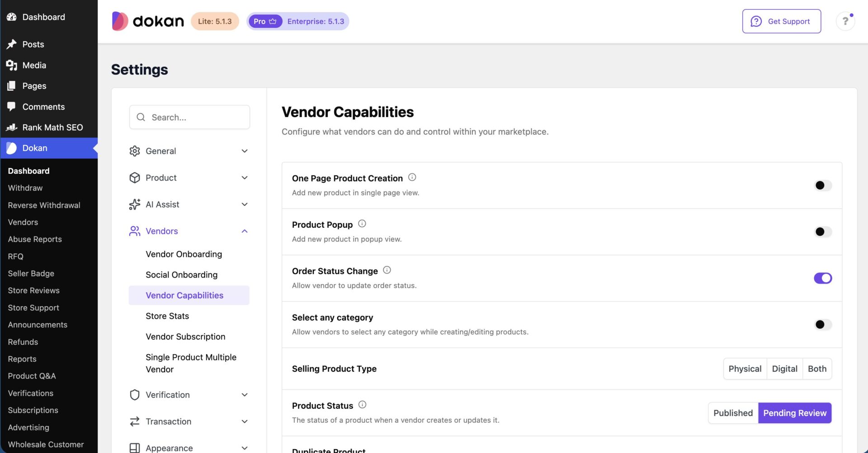The height and width of the screenshot is (453, 868).
Task: Click the Posts pin icon
Action: click(12, 44)
